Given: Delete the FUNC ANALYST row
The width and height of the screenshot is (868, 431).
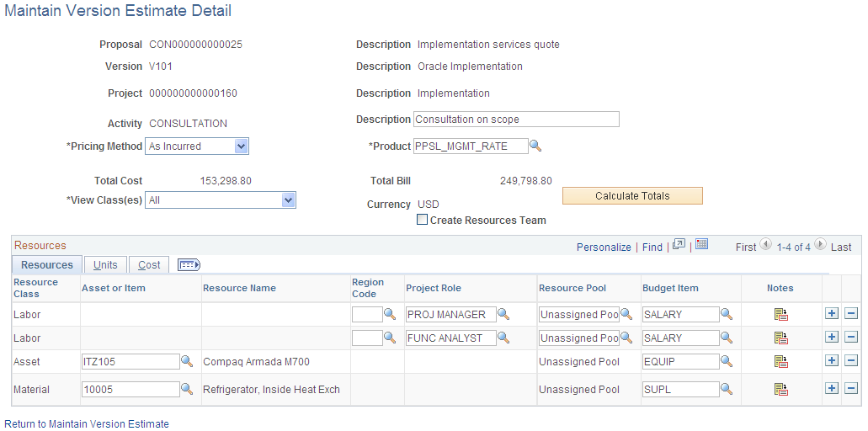Looking at the screenshot, I should tap(851, 337).
